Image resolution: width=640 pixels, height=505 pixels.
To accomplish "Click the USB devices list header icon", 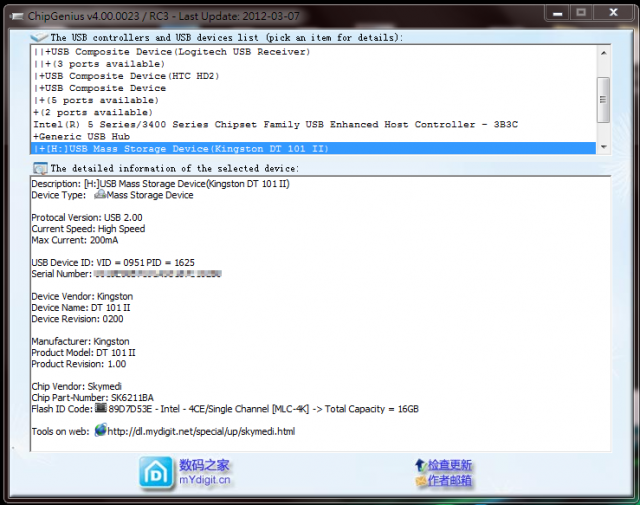I will [x=39, y=37].
